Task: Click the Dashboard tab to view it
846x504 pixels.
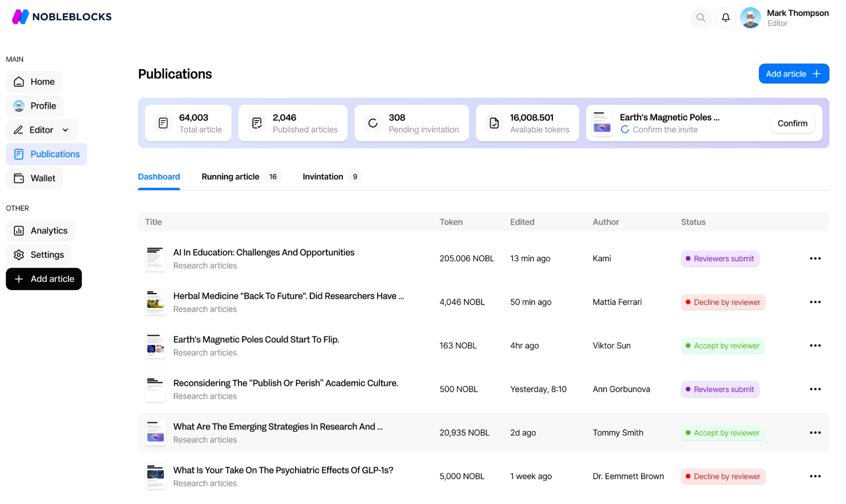Action: tap(159, 176)
